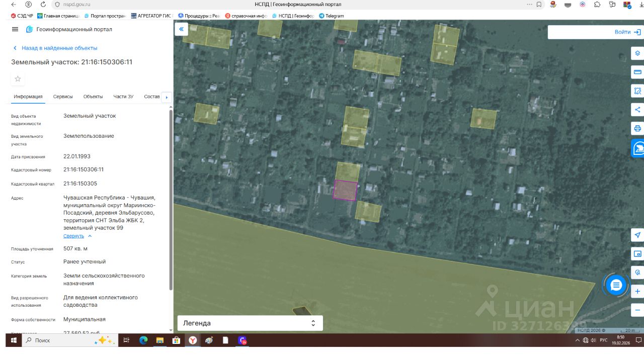Viewport: 644px width, 362px height.
Task: Click the info panel vertical scrollbar
Action: 171,200
